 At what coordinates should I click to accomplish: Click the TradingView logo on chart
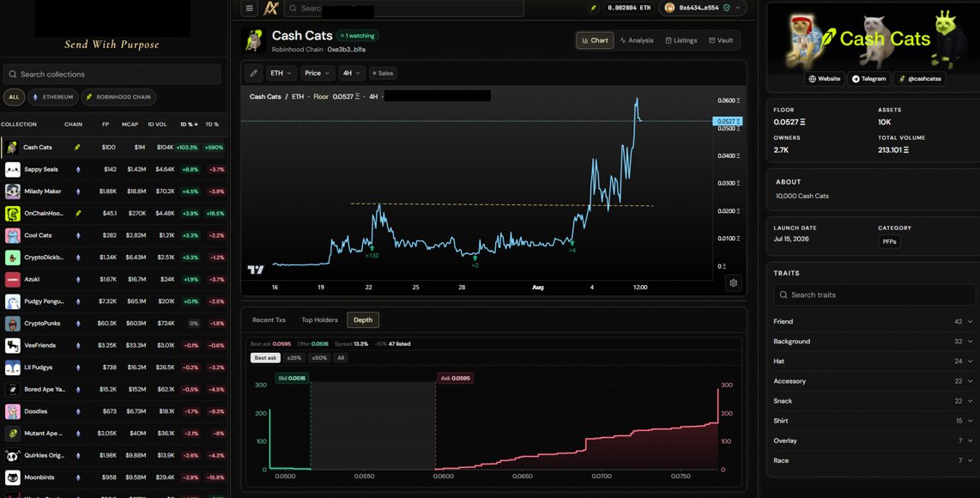click(x=256, y=270)
